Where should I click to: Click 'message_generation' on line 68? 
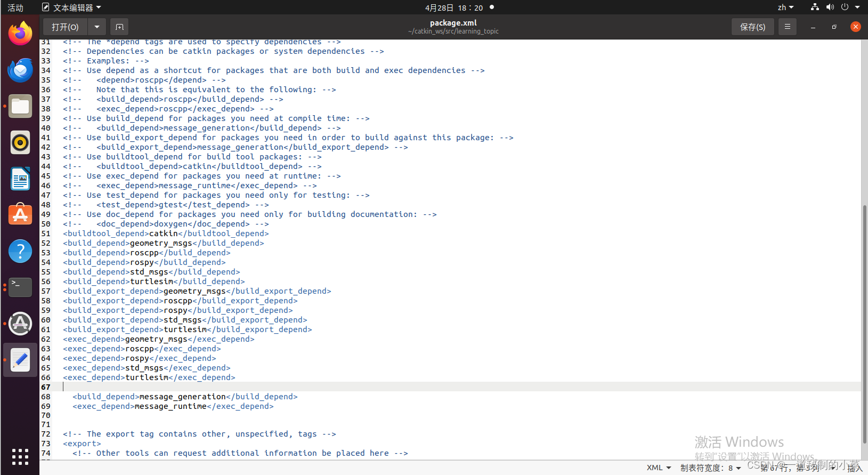(x=183, y=397)
